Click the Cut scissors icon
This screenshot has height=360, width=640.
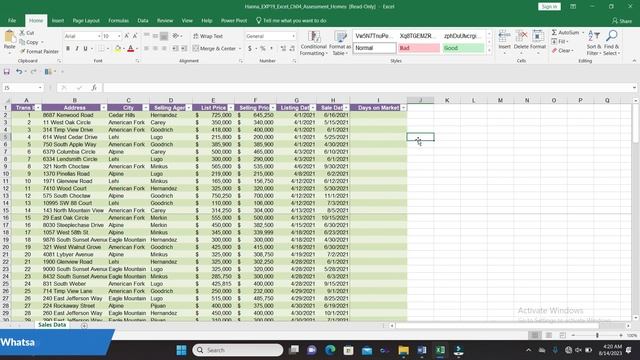(x=22, y=33)
